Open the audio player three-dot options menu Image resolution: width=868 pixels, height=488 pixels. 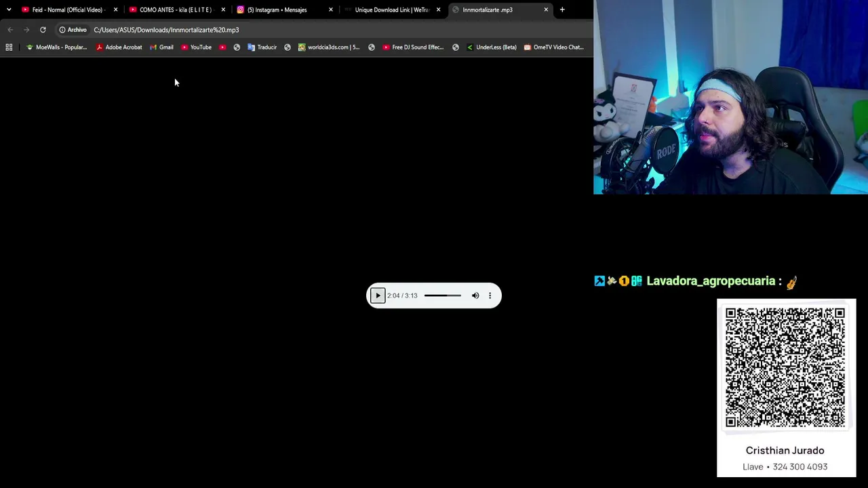pos(490,296)
